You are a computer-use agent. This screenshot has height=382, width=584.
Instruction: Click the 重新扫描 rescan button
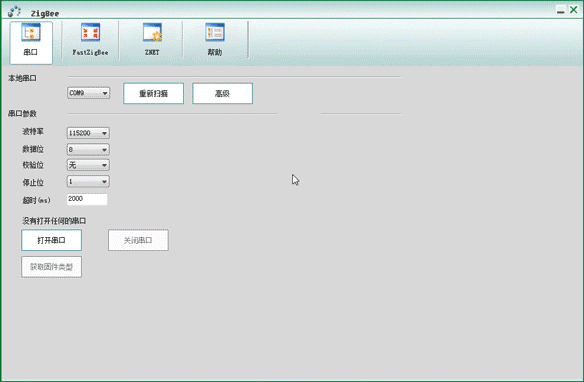(x=153, y=93)
